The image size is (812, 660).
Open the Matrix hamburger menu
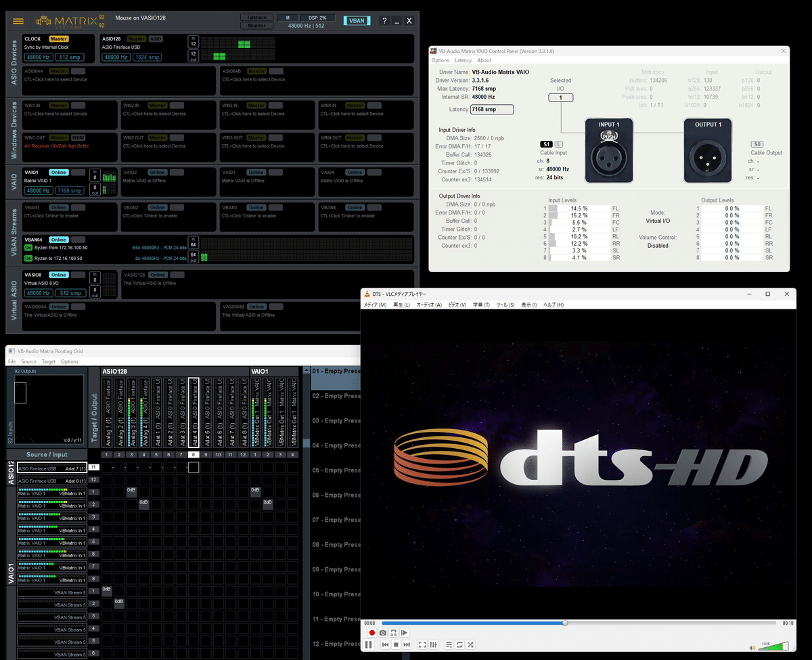18,20
